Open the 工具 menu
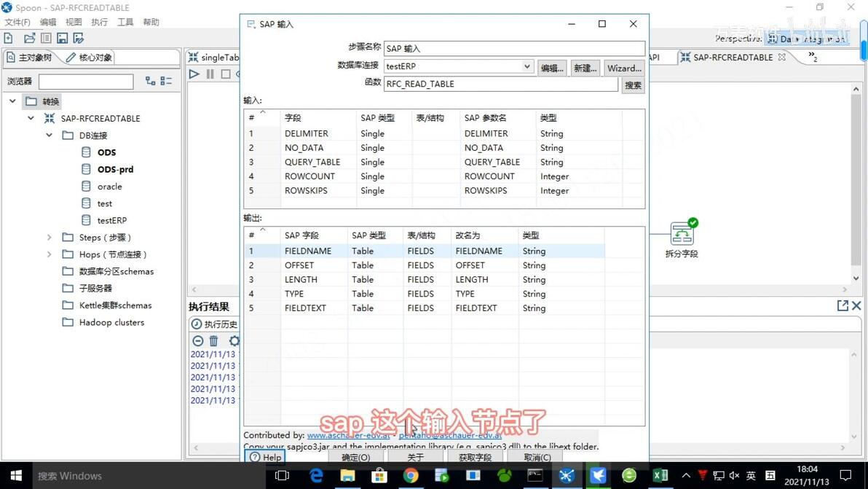The image size is (868, 489). 125,22
